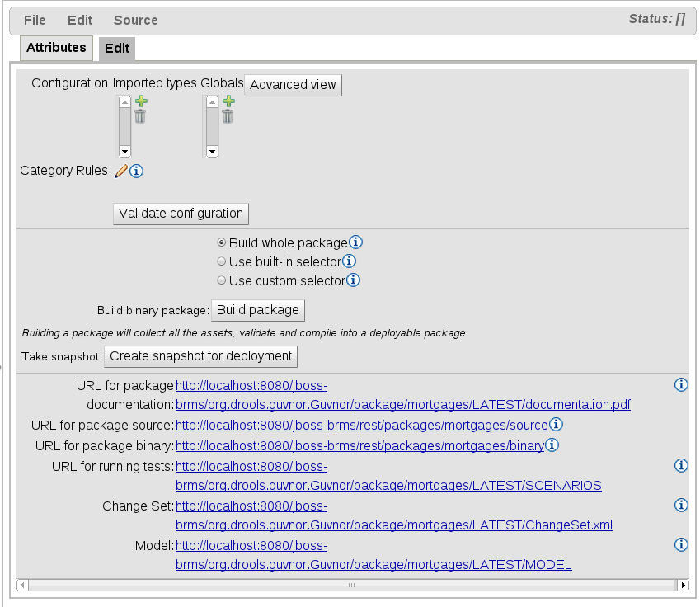The image size is (700, 607).
Task: Add a new global with green plus
Action: pyautogui.click(x=228, y=101)
